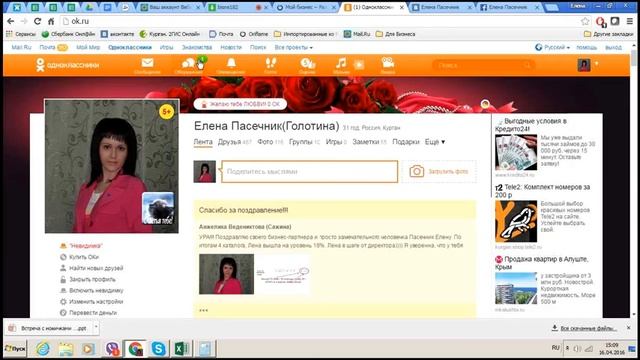Click the search field in orange bar

pyautogui.click(x=483, y=65)
